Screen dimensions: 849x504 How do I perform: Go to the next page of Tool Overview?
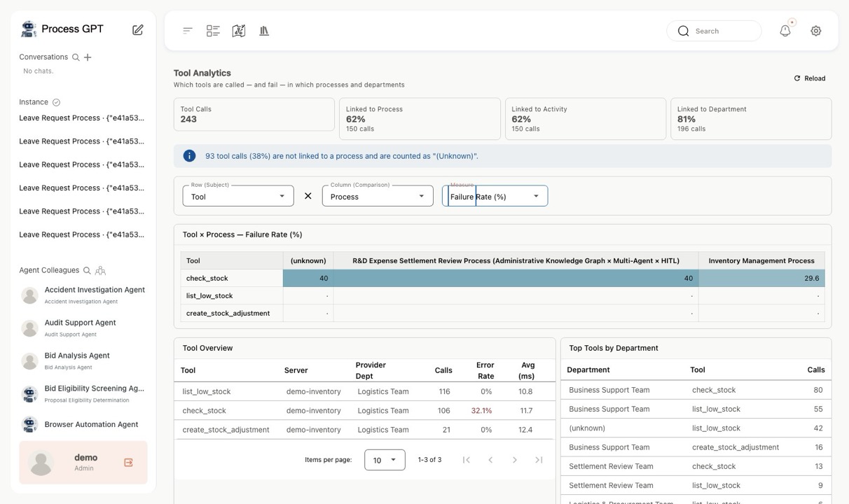(x=515, y=460)
